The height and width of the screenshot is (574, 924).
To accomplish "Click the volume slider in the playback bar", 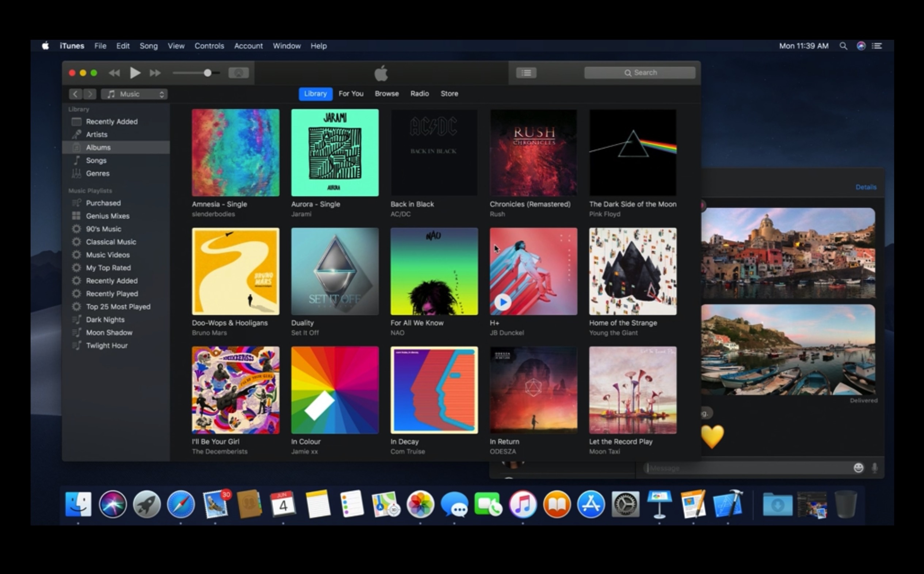I will [208, 73].
